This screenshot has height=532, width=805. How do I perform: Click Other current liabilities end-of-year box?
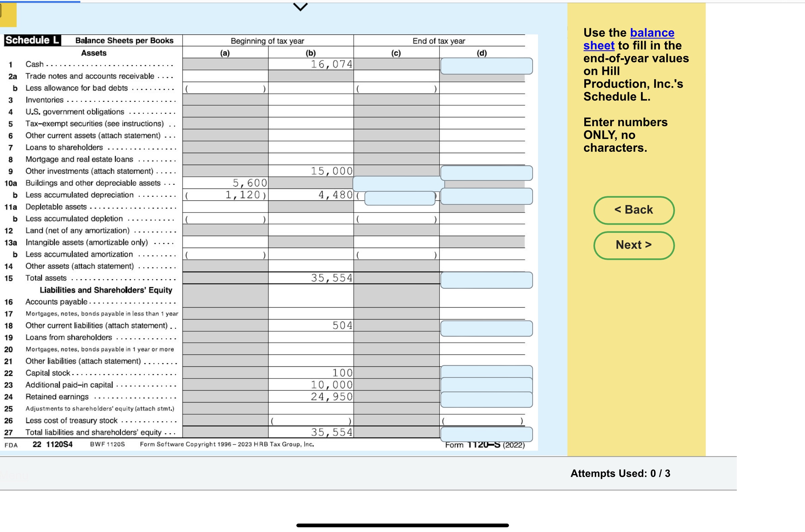pos(486,329)
